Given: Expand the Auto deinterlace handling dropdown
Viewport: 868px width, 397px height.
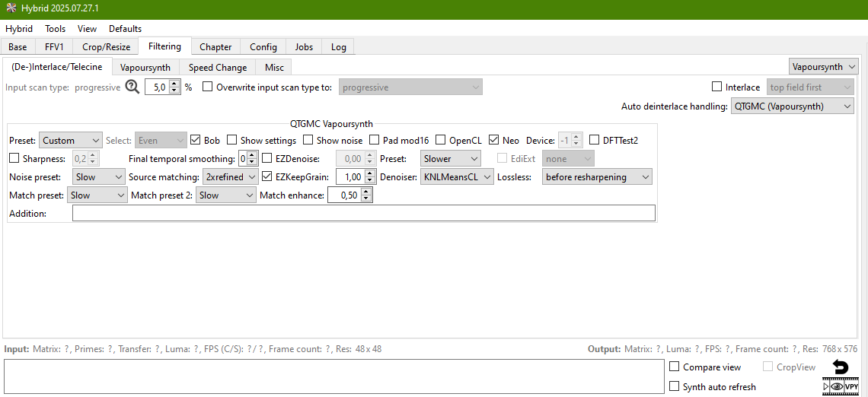Looking at the screenshot, I should (792, 106).
